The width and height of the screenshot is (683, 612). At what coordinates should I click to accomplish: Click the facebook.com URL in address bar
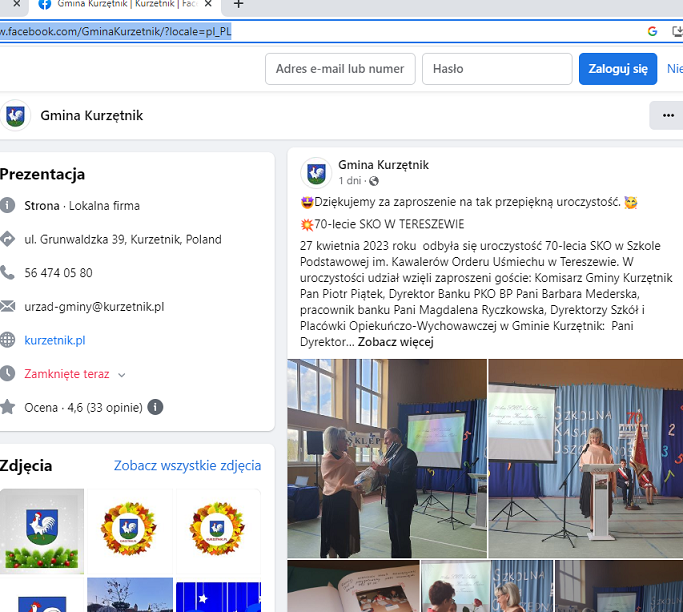pyautogui.click(x=115, y=31)
